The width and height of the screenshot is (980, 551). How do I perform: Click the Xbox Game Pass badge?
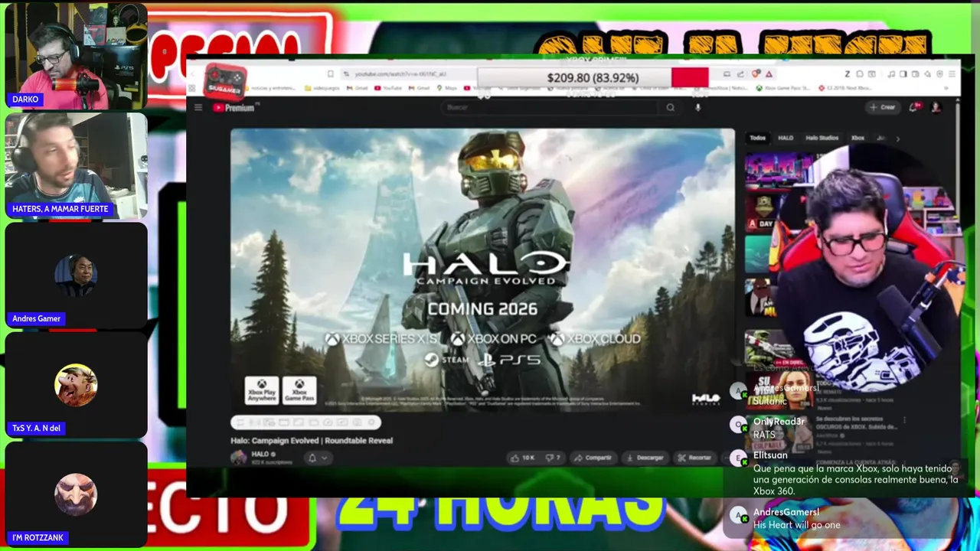tap(299, 390)
